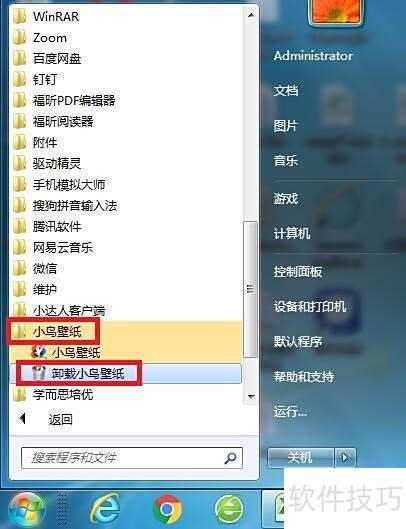
Task: Open the shutdown options arrow next to 关机
Action: point(345,458)
